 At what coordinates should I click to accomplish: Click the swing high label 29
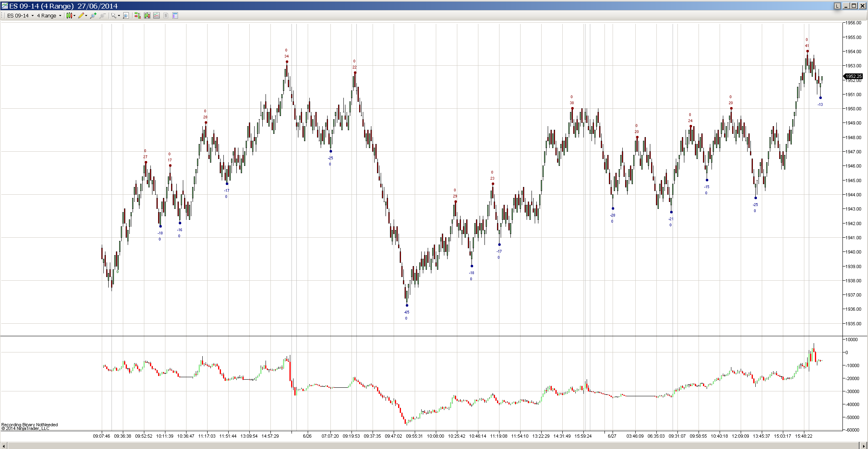click(x=455, y=196)
